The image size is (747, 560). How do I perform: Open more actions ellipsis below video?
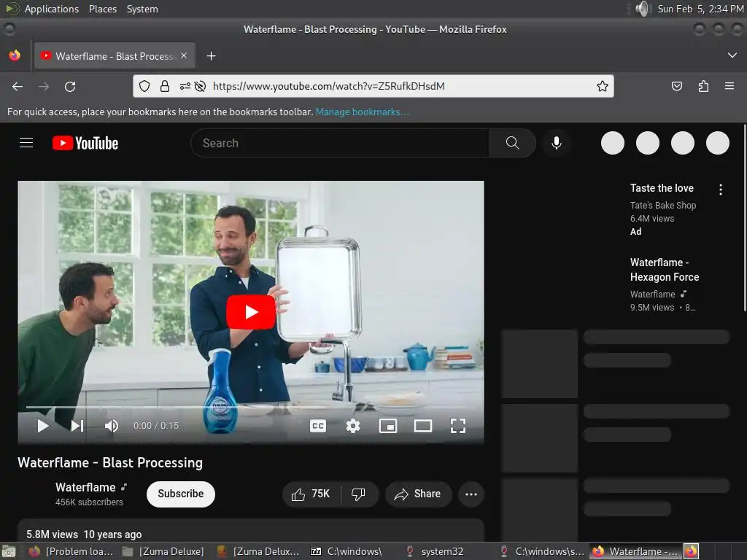(471, 494)
